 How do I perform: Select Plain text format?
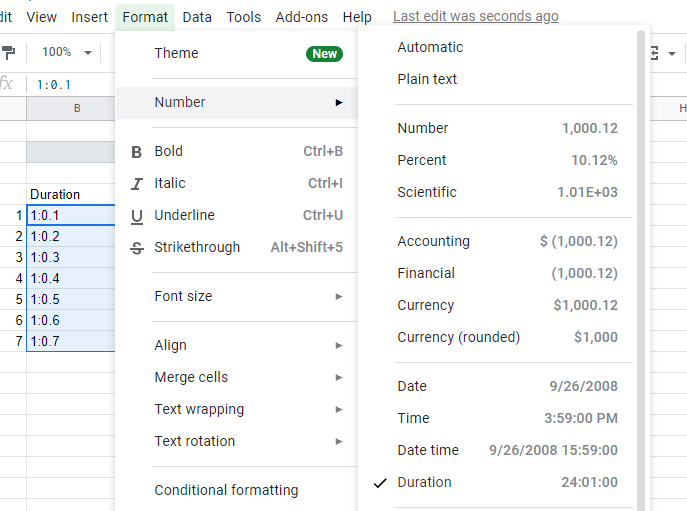(x=498, y=79)
